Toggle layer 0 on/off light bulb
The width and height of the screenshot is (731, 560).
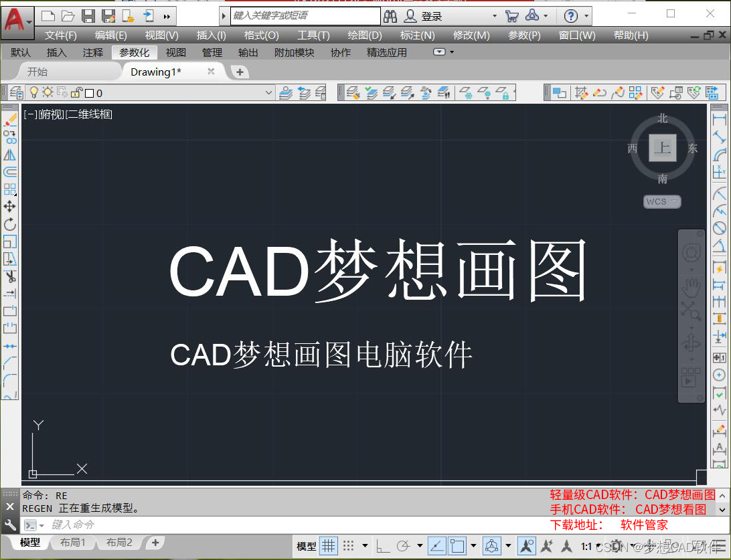click(x=33, y=92)
